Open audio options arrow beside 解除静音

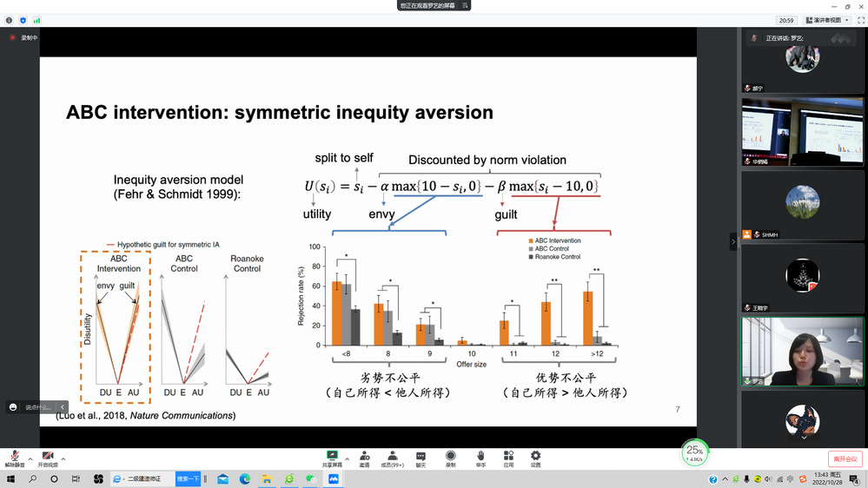point(30,458)
